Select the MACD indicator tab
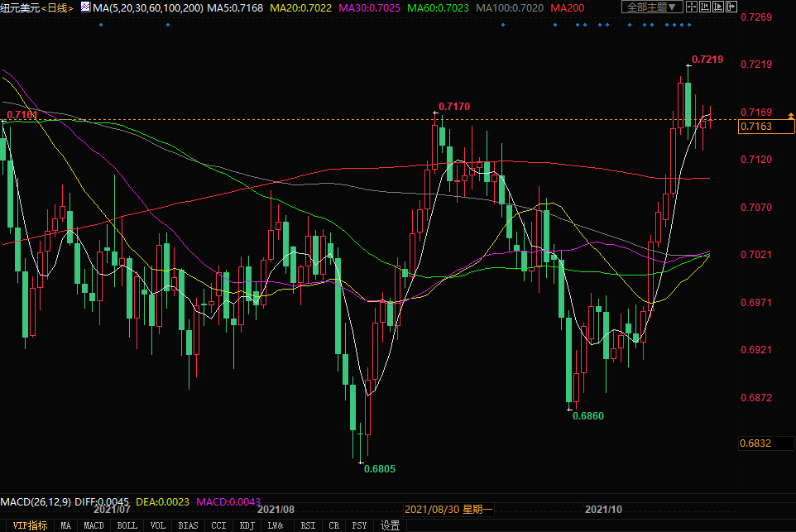 tap(94, 525)
